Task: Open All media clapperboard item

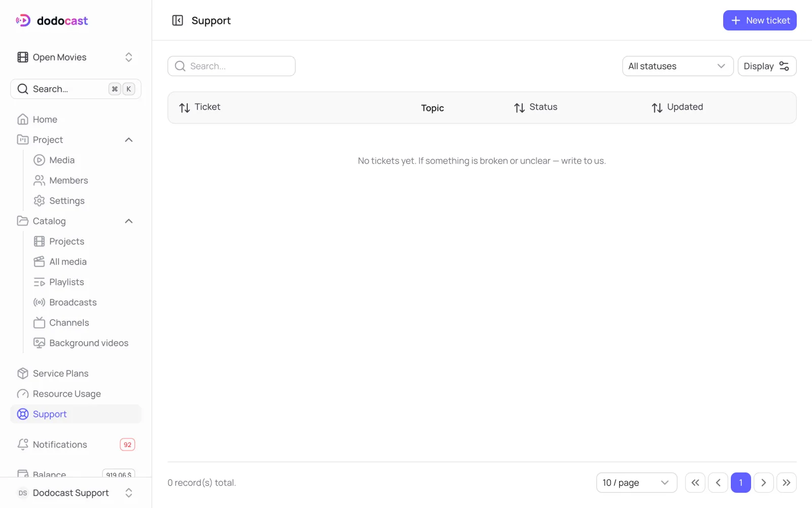Action: pyautogui.click(x=84, y=262)
